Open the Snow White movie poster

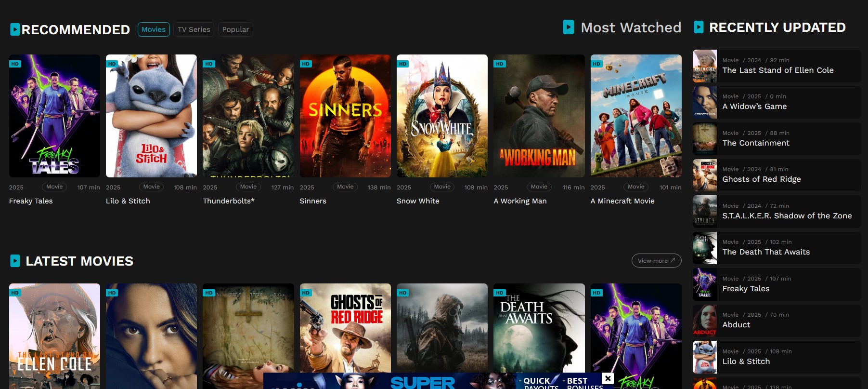coord(442,116)
